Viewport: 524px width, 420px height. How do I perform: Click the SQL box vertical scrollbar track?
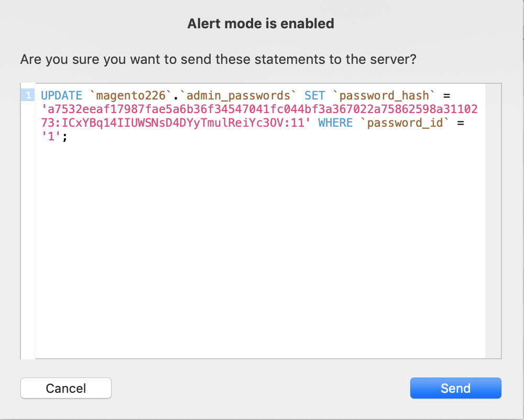click(x=493, y=220)
